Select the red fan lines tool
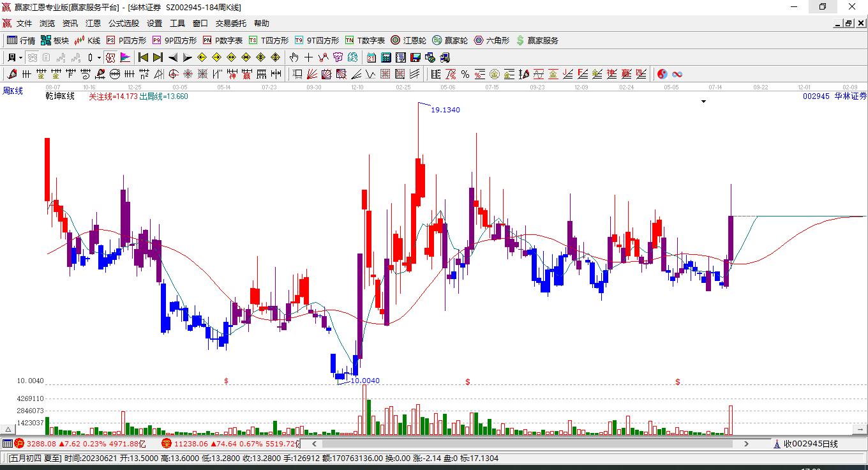 (x=312, y=74)
